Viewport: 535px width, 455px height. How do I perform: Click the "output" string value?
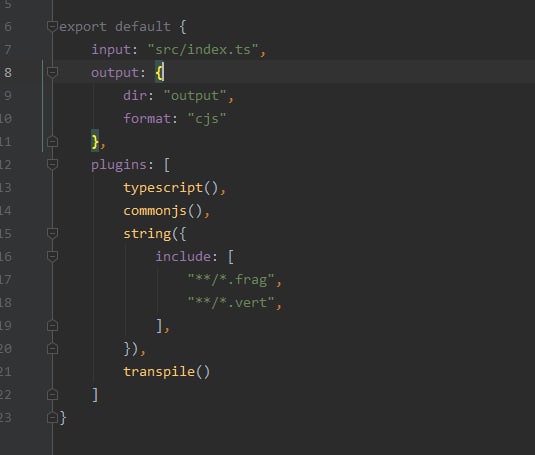195,96
